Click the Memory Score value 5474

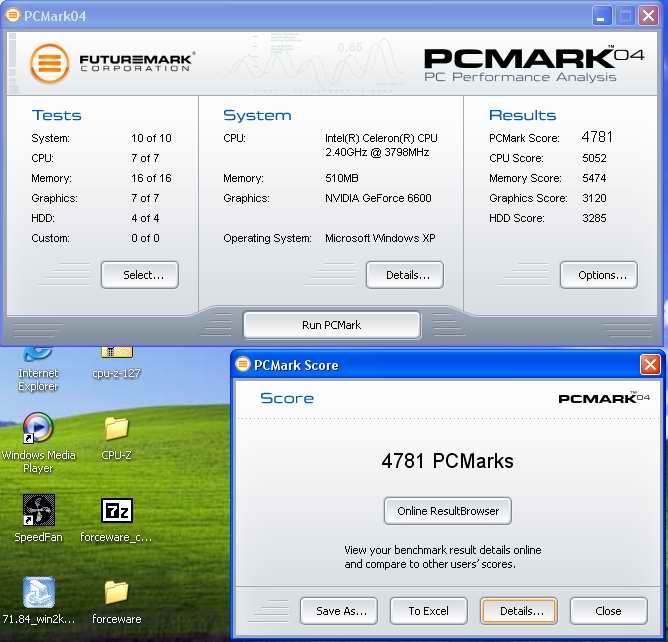[x=594, y=178]
